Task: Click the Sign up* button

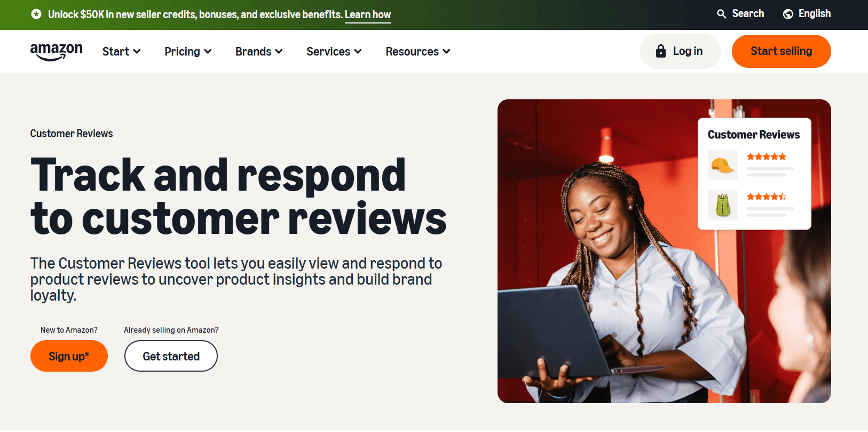Action: (69, 356)
